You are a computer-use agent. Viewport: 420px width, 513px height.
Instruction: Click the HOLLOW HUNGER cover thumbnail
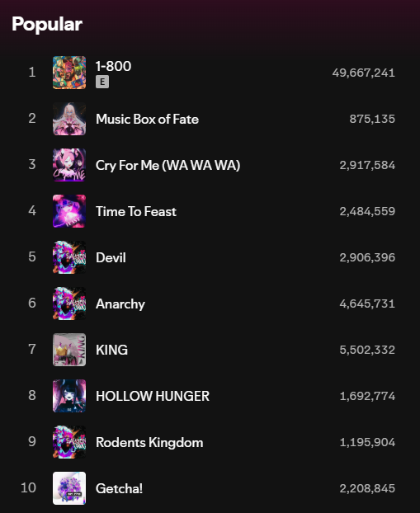(x=69, y=396)
